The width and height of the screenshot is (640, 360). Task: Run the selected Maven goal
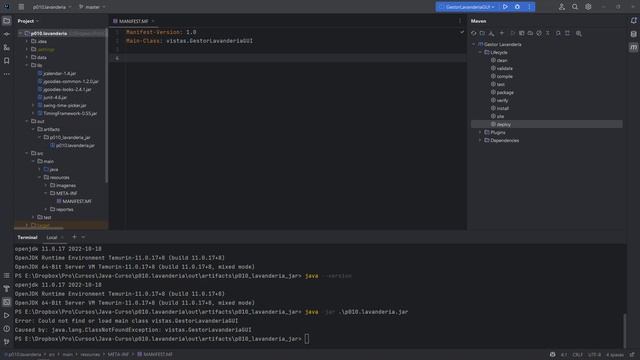pos(513,33)
